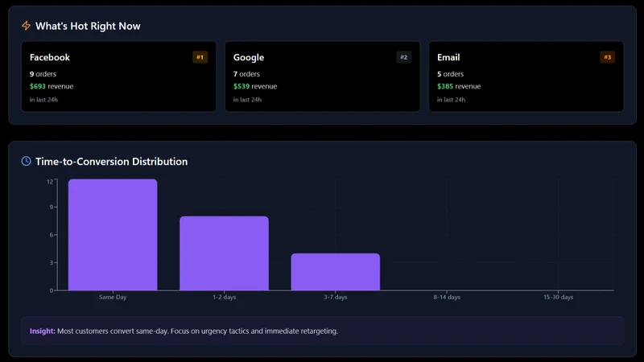Click the 7 orders text in Google card

[246, 74]
